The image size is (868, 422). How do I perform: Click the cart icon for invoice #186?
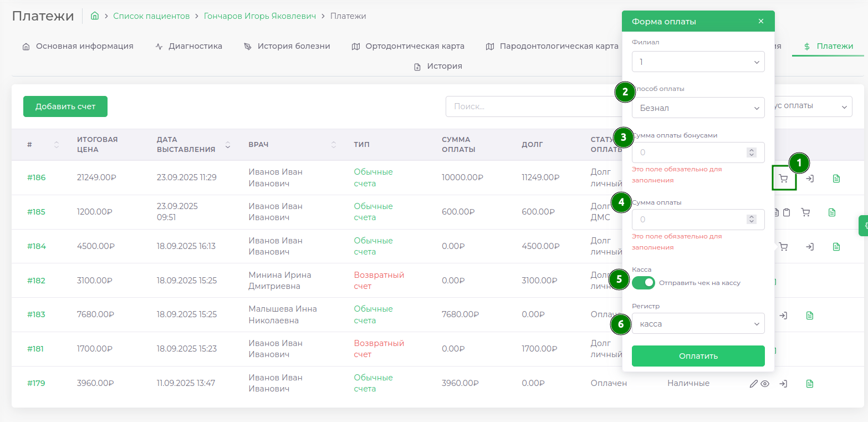pos(783,179)
